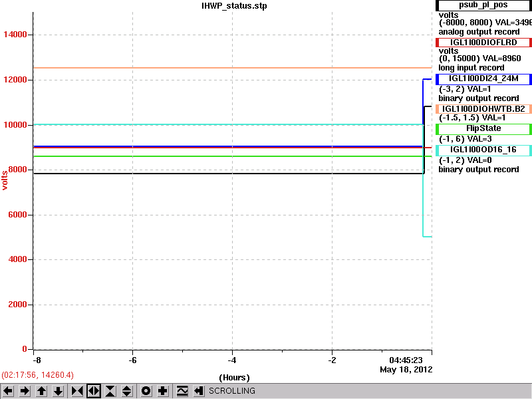Shift the plot up with the up arrow
The width and height of the screenshot is (532, 399).
tap(41, 391)
